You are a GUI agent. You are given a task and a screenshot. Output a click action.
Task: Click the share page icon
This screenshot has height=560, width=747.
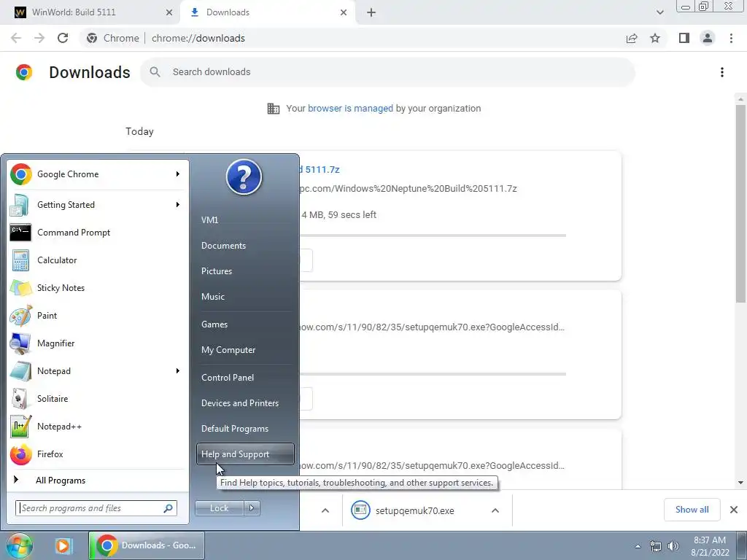tap(632, 38)
